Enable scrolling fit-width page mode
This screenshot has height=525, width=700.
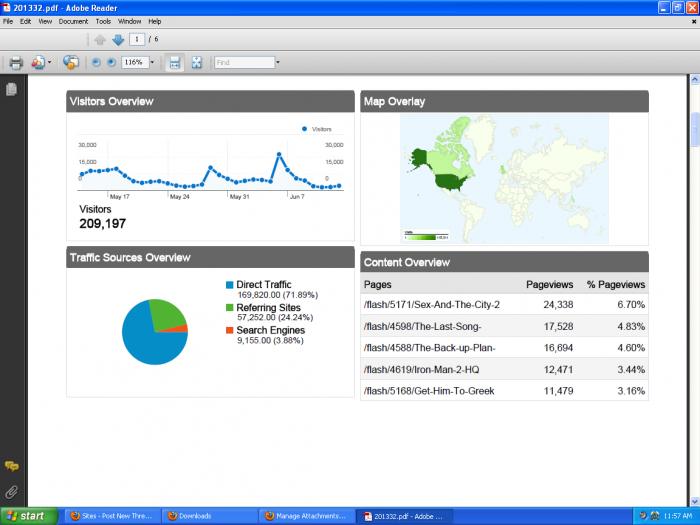click(x=175, y=62)
